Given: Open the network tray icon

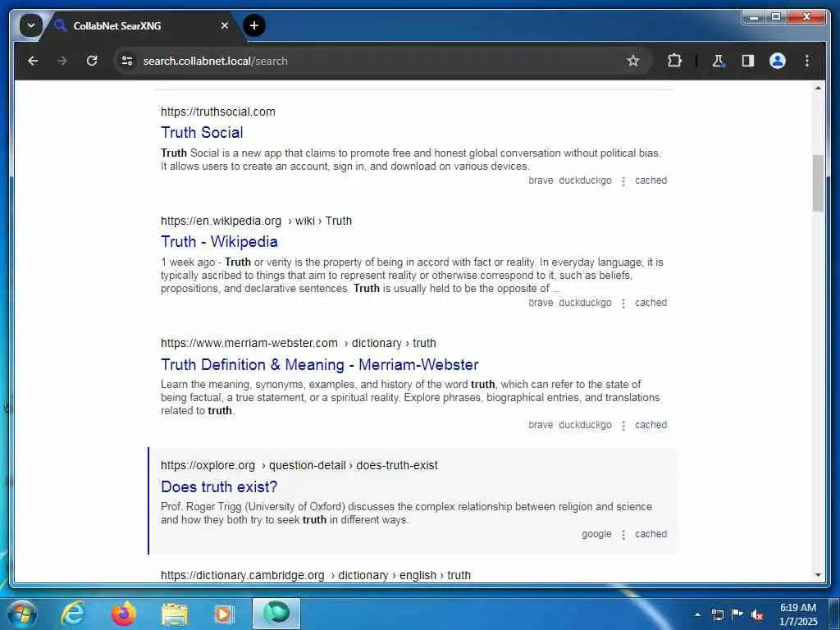Looking at the screenshot, I should tap(718, 614).
